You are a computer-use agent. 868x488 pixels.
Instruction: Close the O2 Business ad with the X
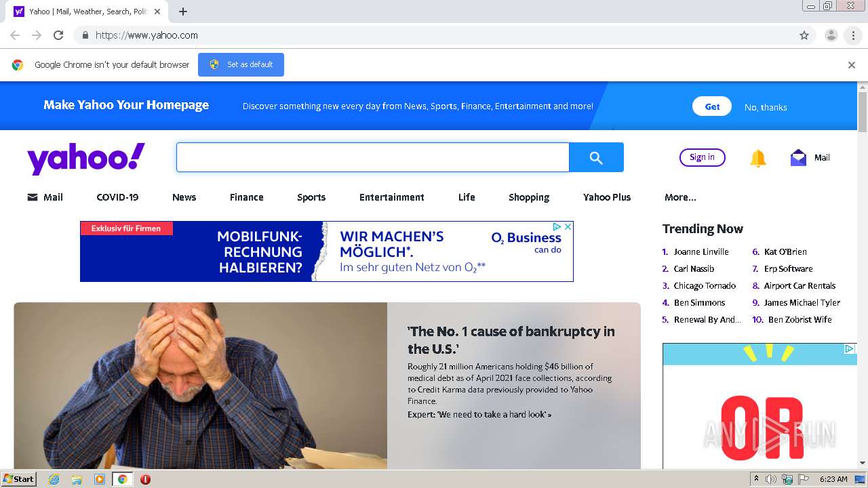[568, 227]
